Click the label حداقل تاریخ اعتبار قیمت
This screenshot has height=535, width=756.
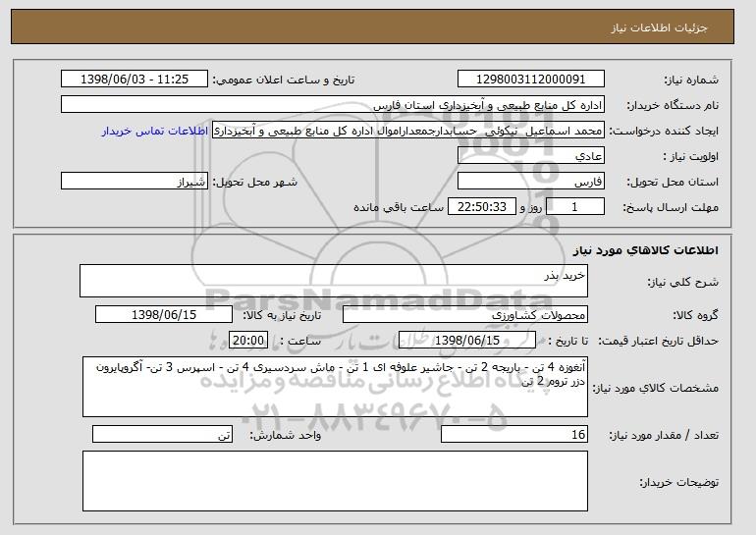[659, 341]
